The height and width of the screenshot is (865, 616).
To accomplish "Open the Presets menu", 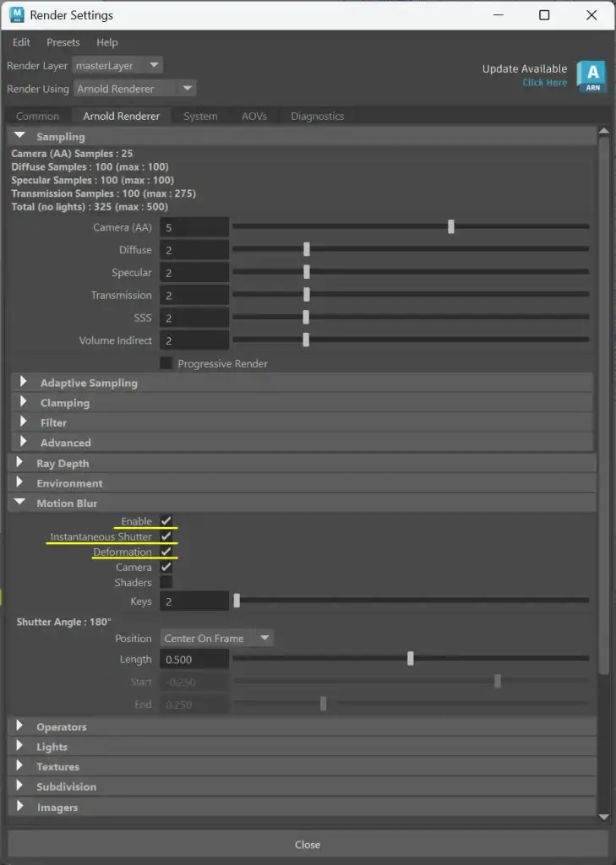I will tap(63, 42).
